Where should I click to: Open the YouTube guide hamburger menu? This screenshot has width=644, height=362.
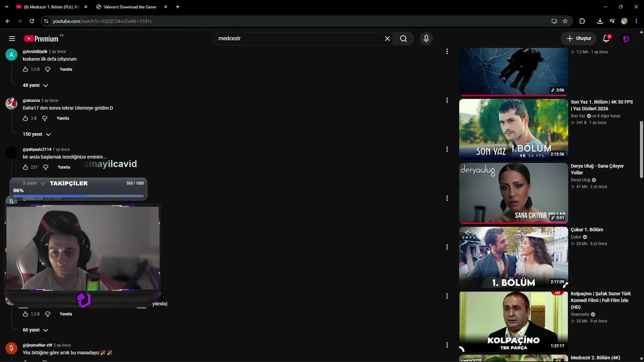tap(12, 39)
